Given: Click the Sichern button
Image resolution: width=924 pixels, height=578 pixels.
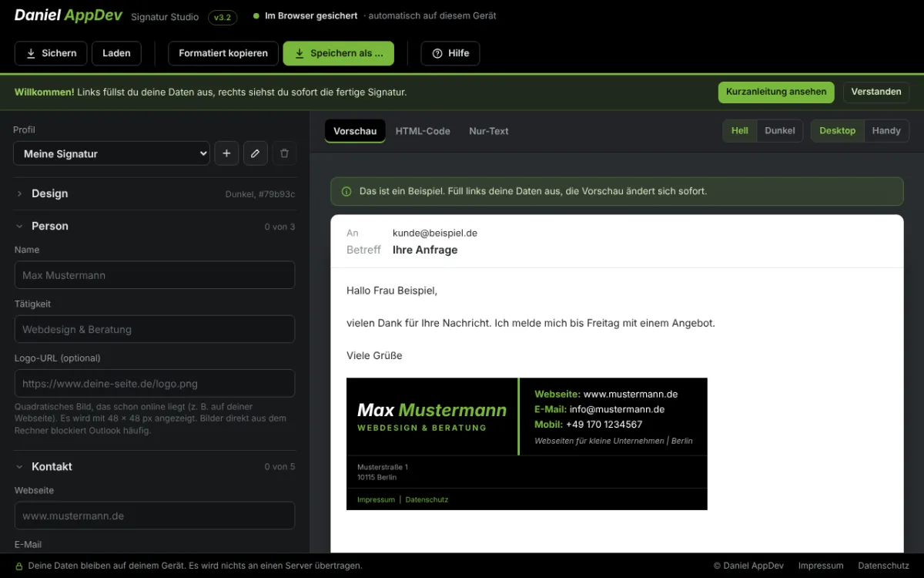Looking at the screenshot, I should pos(51,53).
